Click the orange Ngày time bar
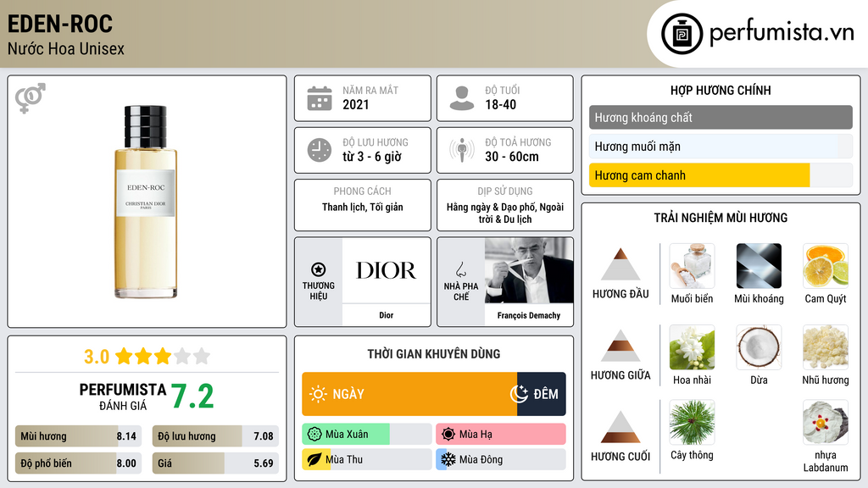Image resolution: width=868 pixels, height=488 pixels. [409, 394]
